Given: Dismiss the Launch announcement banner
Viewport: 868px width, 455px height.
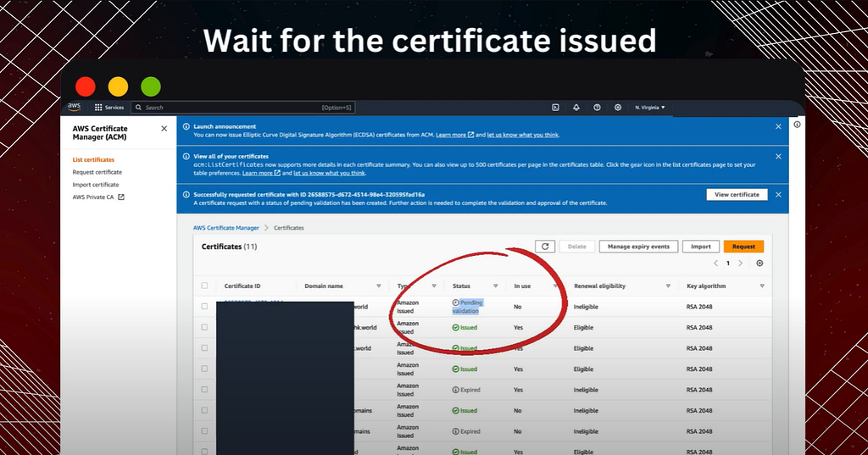Looking at the screenshot, I should [x=778, y=127].
